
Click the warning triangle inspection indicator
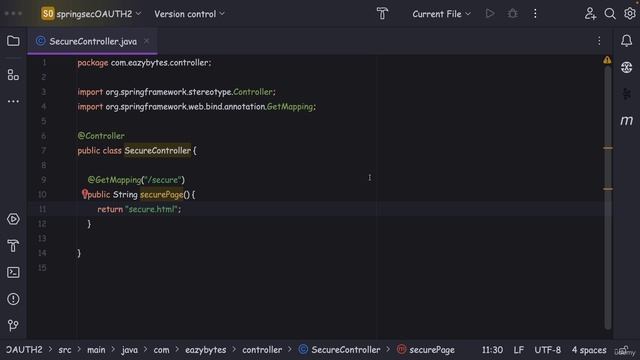pos(607,60)
